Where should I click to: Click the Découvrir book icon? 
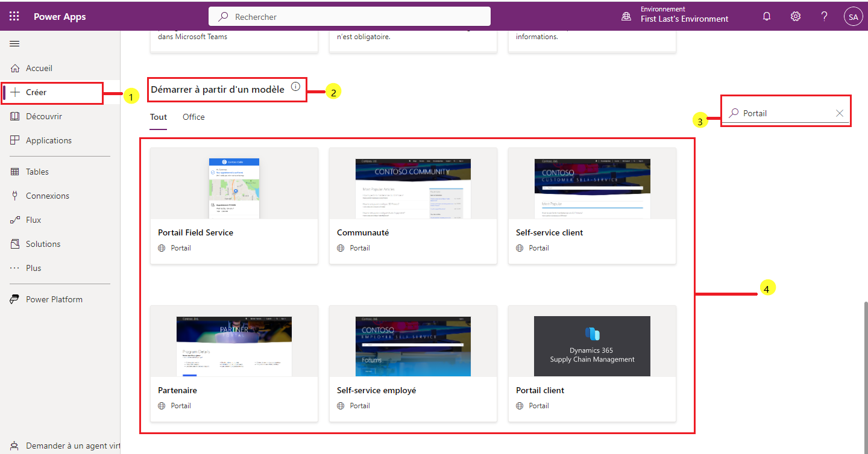coord(15,116)
